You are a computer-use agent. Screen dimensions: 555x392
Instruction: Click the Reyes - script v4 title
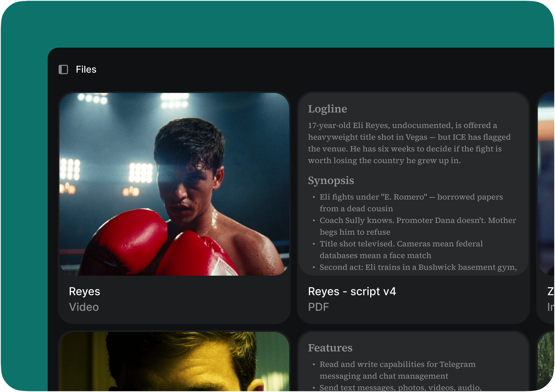point(352,291)
